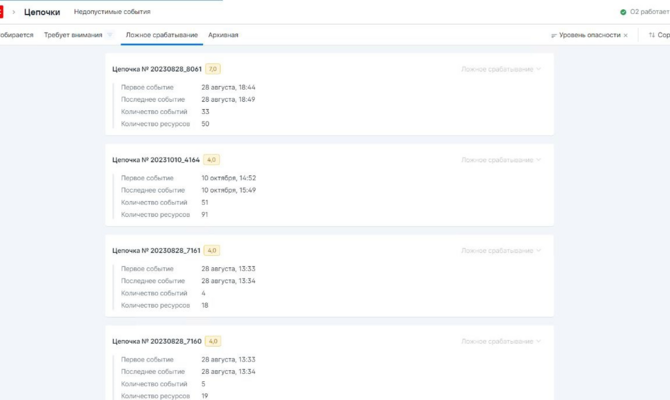Image resolution: width=670 pixels, height=400 pixels.
Task: Remove the Уровень опасности sort filter
Action: pyautogui.click(x=626, y=35)
